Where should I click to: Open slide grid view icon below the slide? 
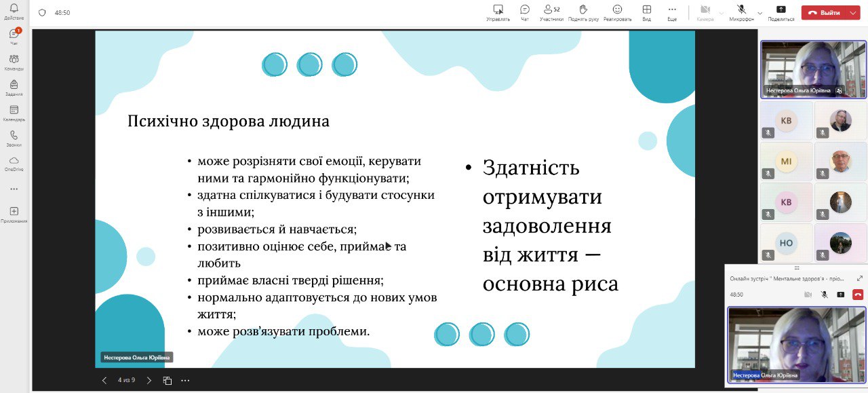[167, 381]
